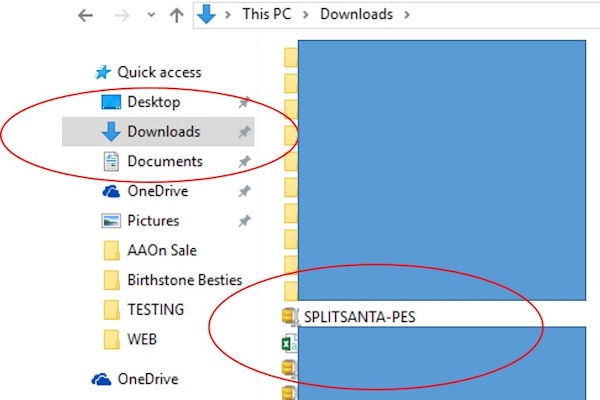Viewport: 600px width, 400px height.
Task: Open the pinned OneDrive cloud icon
Action: click(111, 191)
